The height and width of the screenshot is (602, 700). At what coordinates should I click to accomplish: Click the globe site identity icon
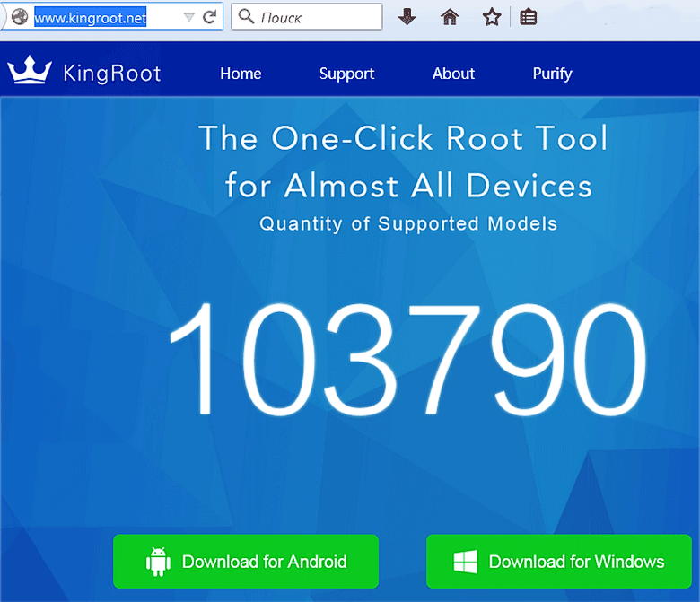(x=20, y=17)
